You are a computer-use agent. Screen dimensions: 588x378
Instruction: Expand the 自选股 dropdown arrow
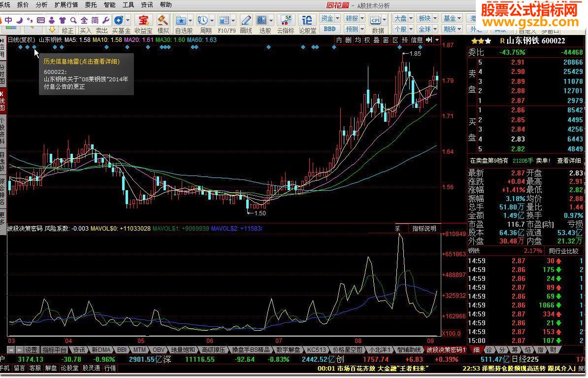pos(191,20)
